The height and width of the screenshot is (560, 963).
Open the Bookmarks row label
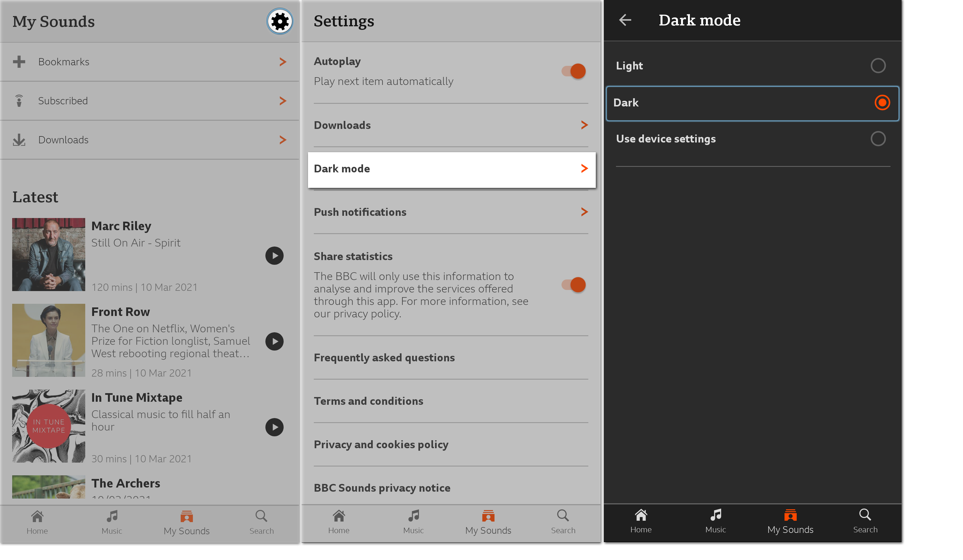click(64, 61)
